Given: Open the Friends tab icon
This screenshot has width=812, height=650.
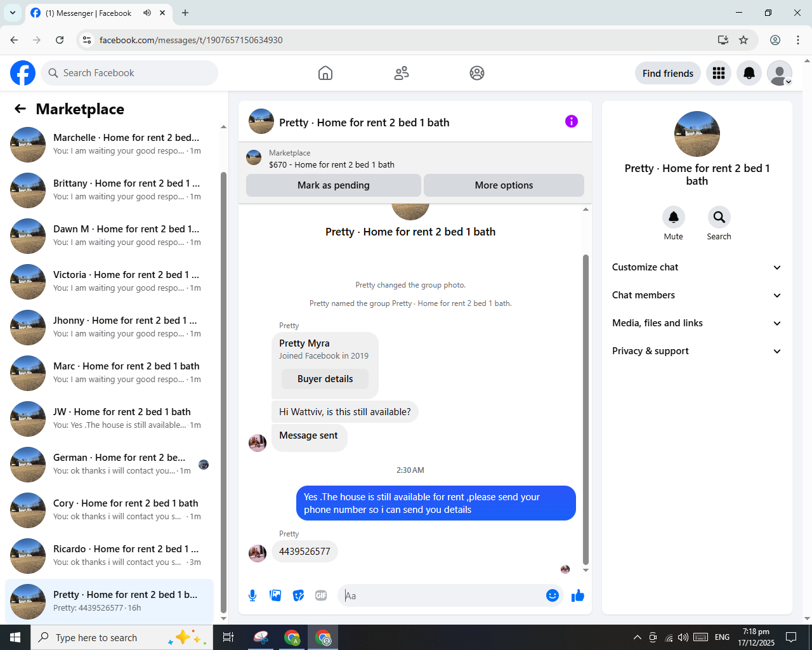Looking at the screenshot, I should point(402,73).
